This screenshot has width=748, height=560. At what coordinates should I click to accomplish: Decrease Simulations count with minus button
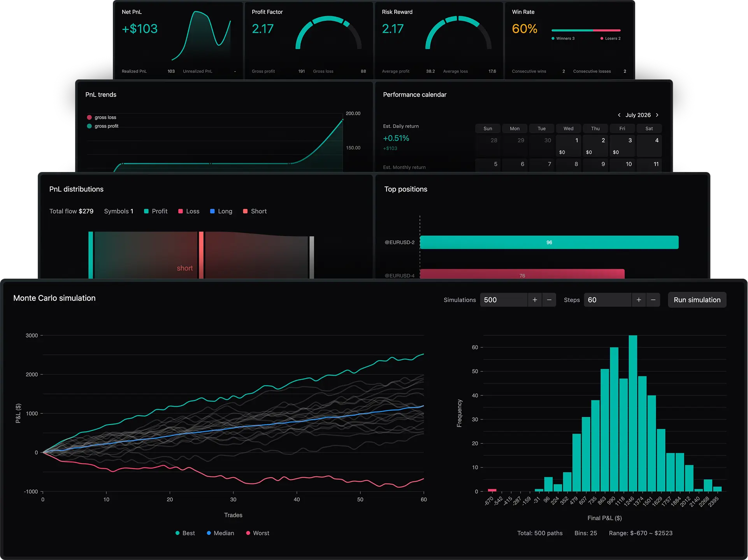click(x=549, y=300)
